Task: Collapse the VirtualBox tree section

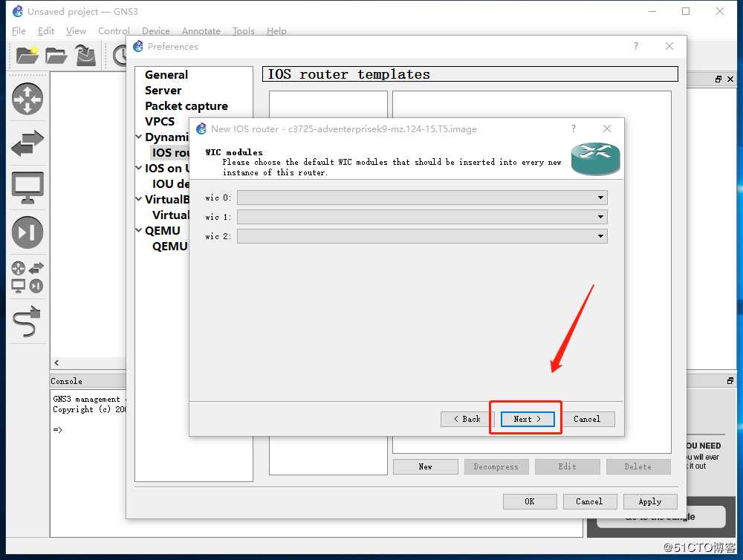Action: 139,200
